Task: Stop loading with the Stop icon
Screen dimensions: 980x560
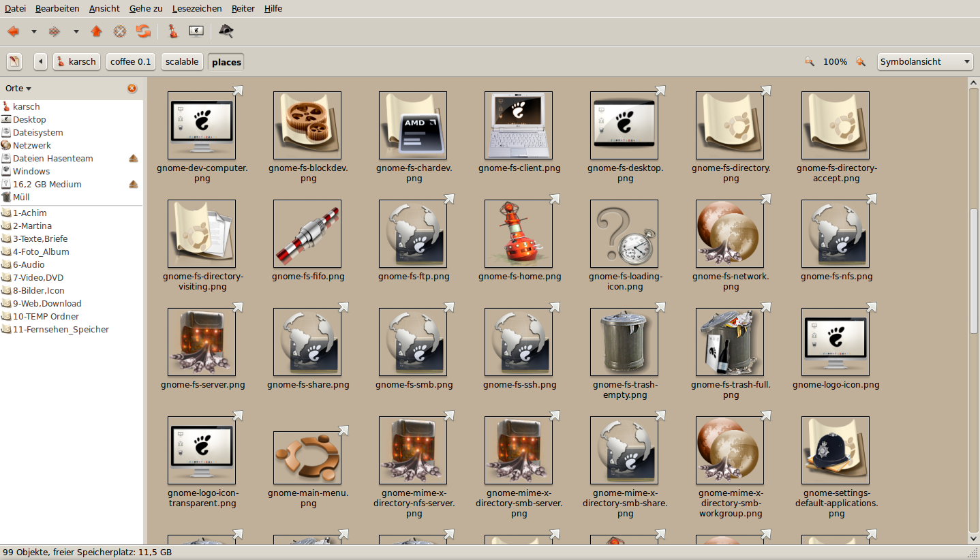Action: point(119,31)
